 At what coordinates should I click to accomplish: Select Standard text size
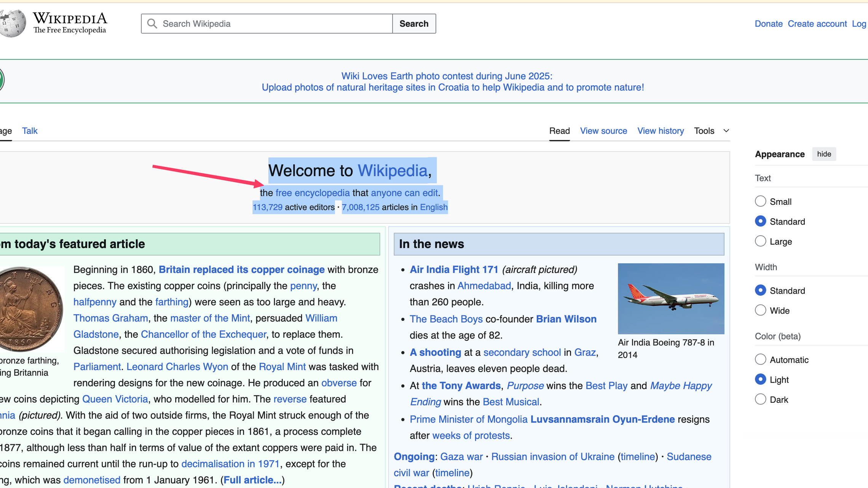tap(760, 221)
